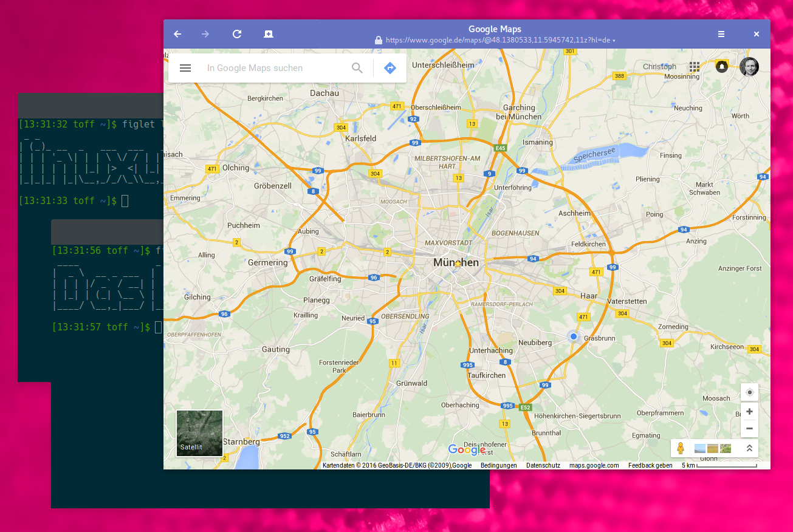Image resolution: width=793 pixels, height=532 pixels.
Task: Switch to Satellit view
Action: 199,433
